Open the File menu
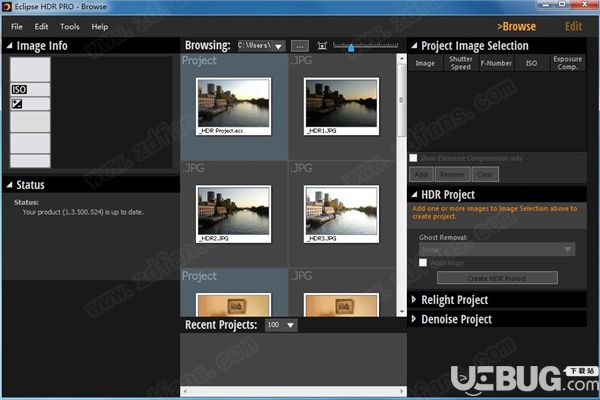This screenshot has height=400, width=600. (16, 27)
